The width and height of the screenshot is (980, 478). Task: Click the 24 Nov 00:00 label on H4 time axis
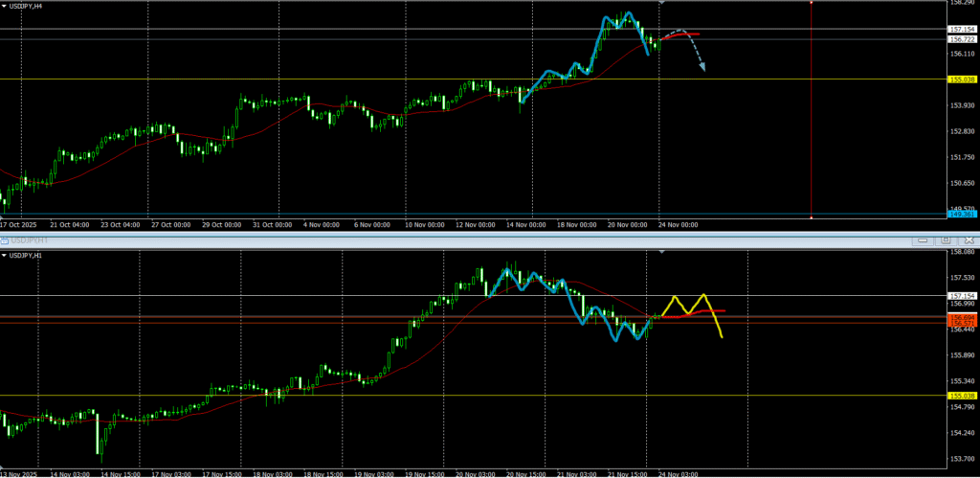click(678, 225)
